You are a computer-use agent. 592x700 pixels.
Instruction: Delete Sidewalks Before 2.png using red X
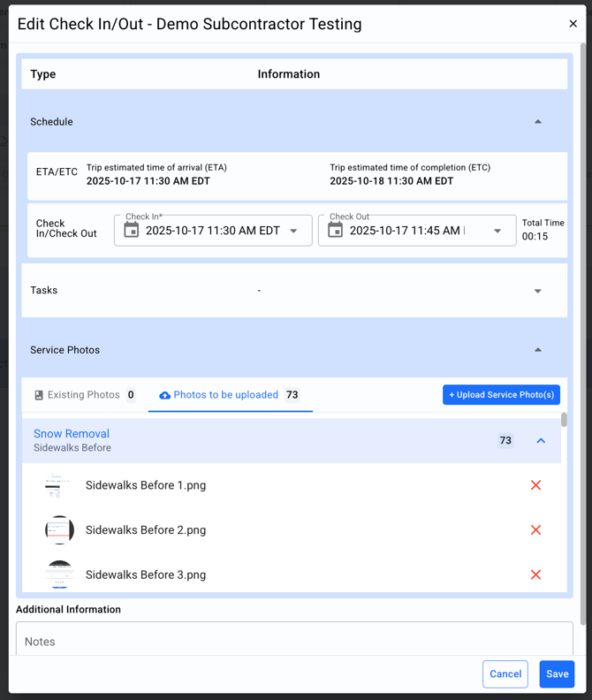(x=535, y=530)
